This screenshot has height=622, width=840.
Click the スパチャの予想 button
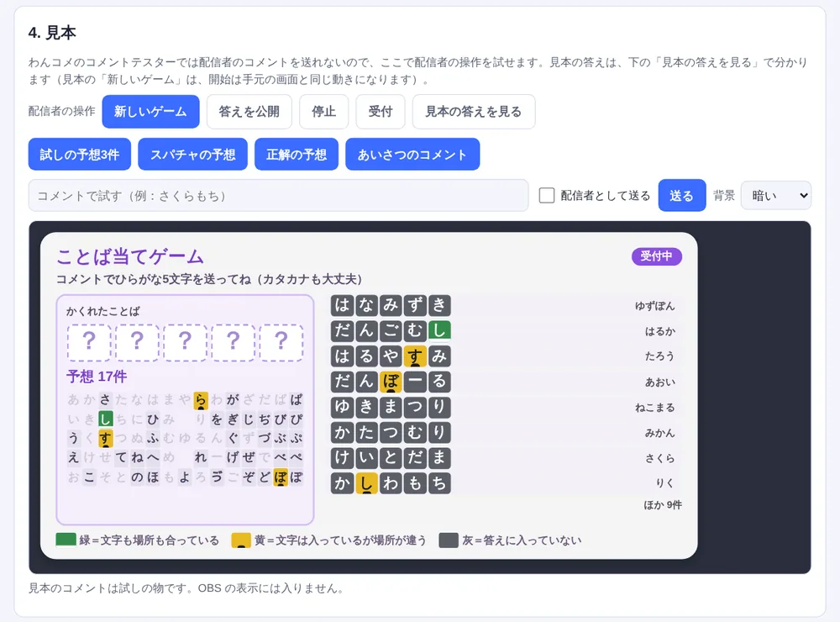[x=193, y=155]
